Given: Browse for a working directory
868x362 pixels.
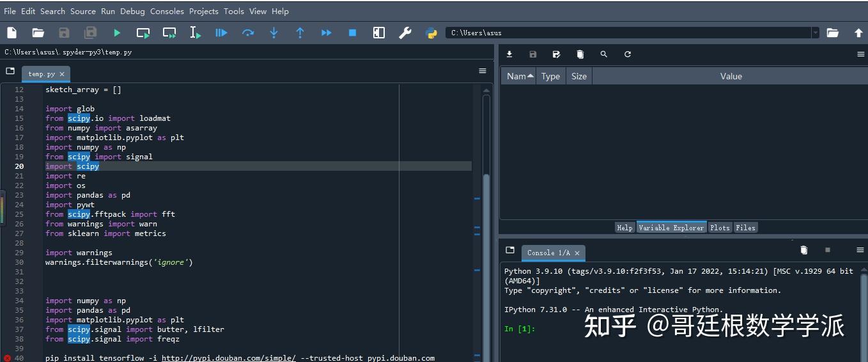Looking at the screenshot, I should 832,33.
